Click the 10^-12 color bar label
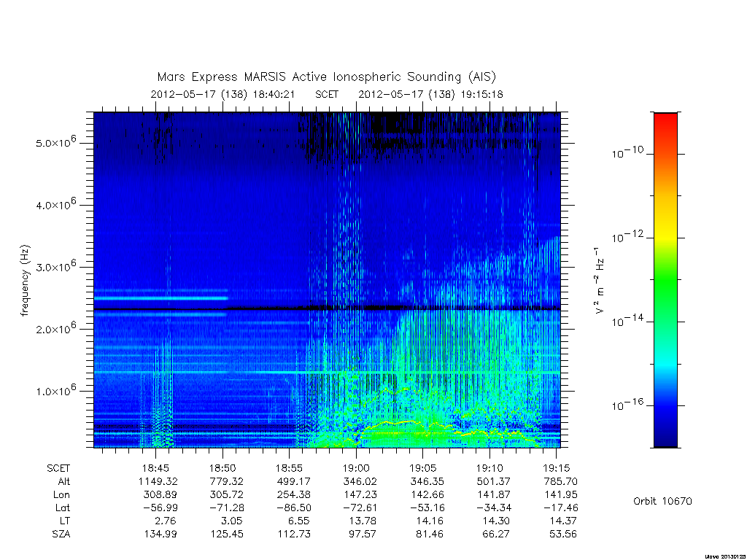This screenshot has height=560, width=747. pyautogui.click(x=627, y=236)
